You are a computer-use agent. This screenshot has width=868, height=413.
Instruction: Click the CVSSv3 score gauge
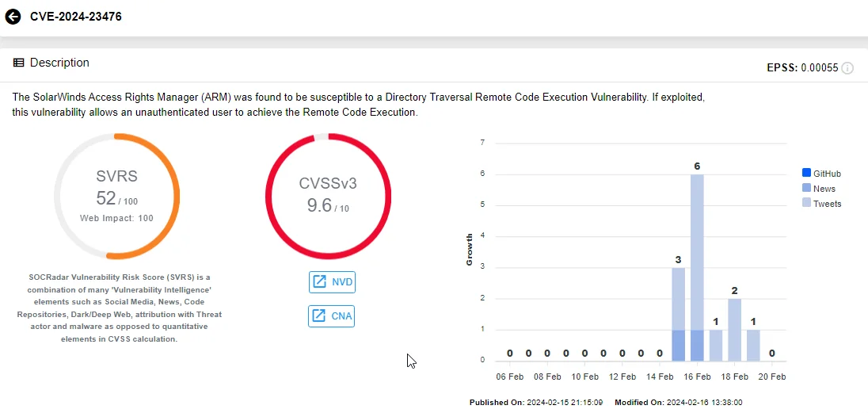click(328, 197)
